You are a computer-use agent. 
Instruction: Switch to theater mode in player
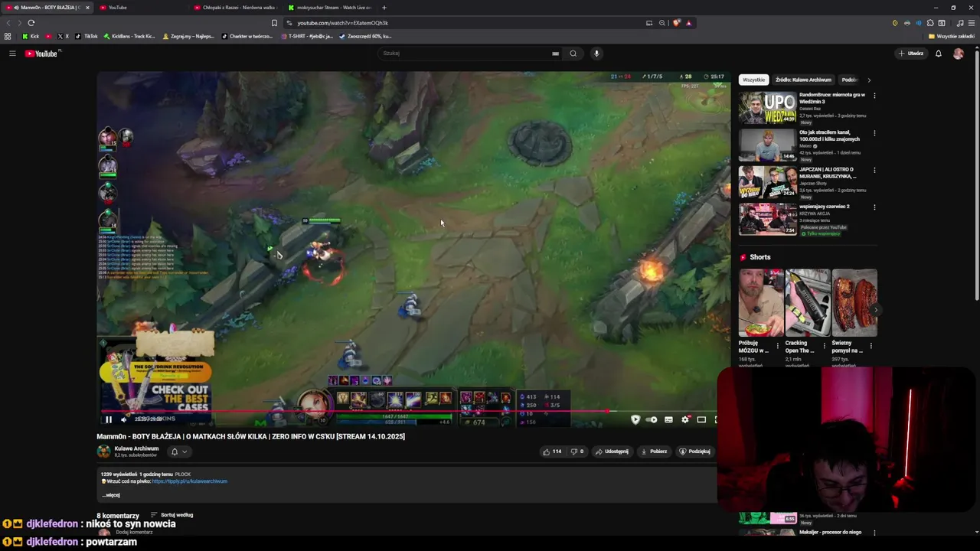coord(701,419)
